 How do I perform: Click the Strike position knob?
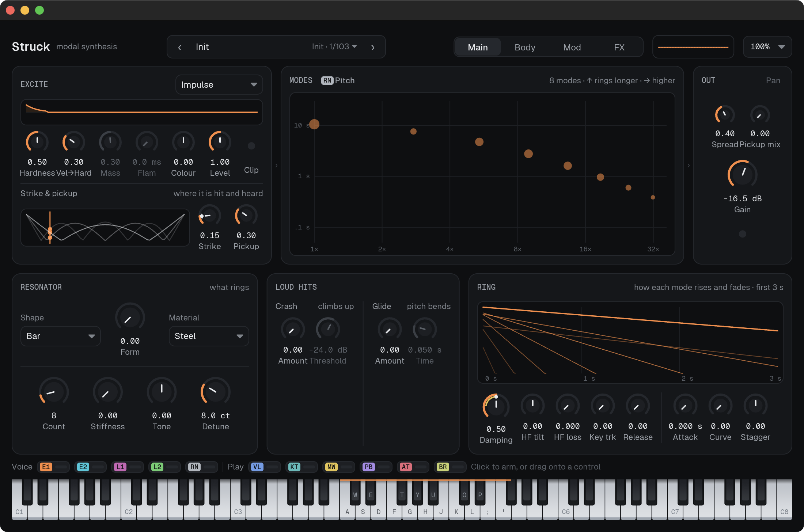[209, 216]
